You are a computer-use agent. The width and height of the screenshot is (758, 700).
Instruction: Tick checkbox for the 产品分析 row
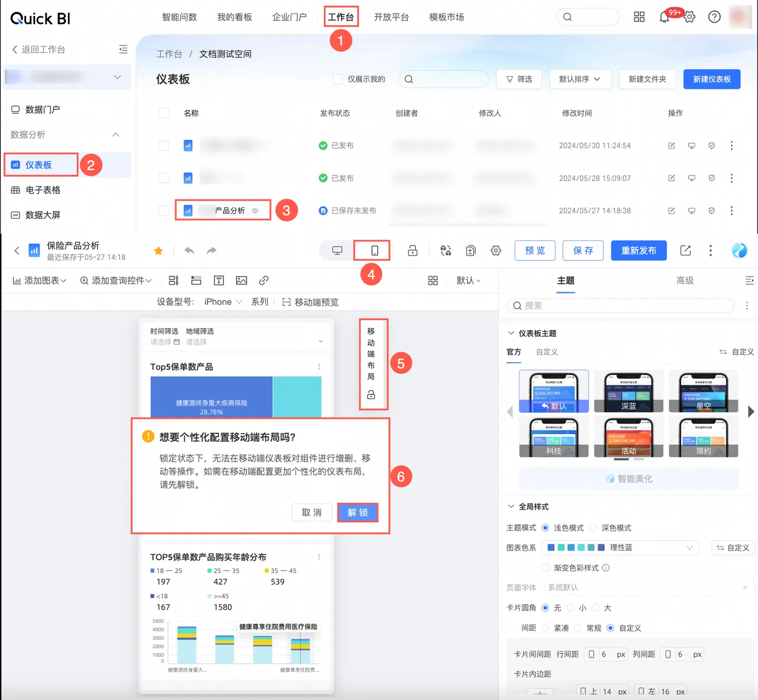pos(164,211)
